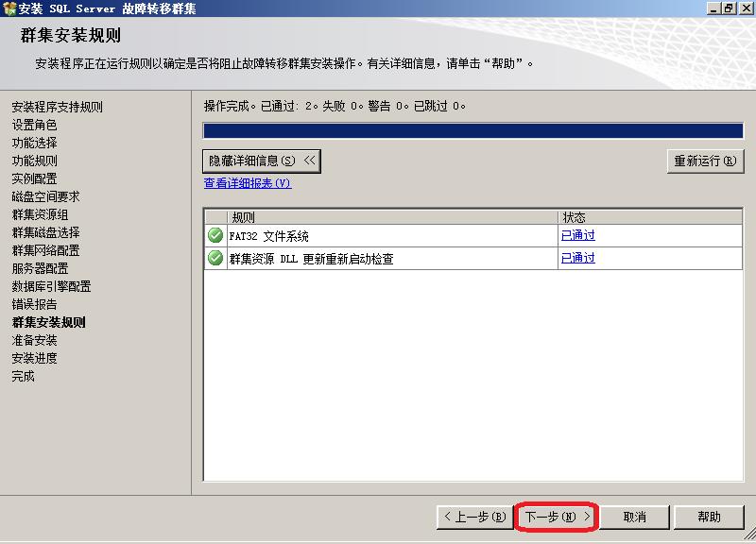The height and width of the screenshot is (544, 756).
Task: Open help with the 帮助 button
Action: coord(709,517)
